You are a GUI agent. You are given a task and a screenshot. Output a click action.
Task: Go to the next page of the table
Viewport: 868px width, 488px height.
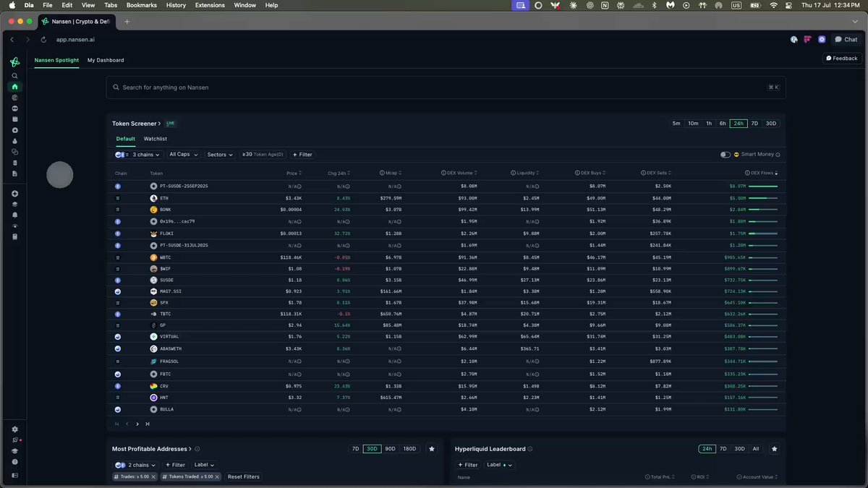[137, 424]
